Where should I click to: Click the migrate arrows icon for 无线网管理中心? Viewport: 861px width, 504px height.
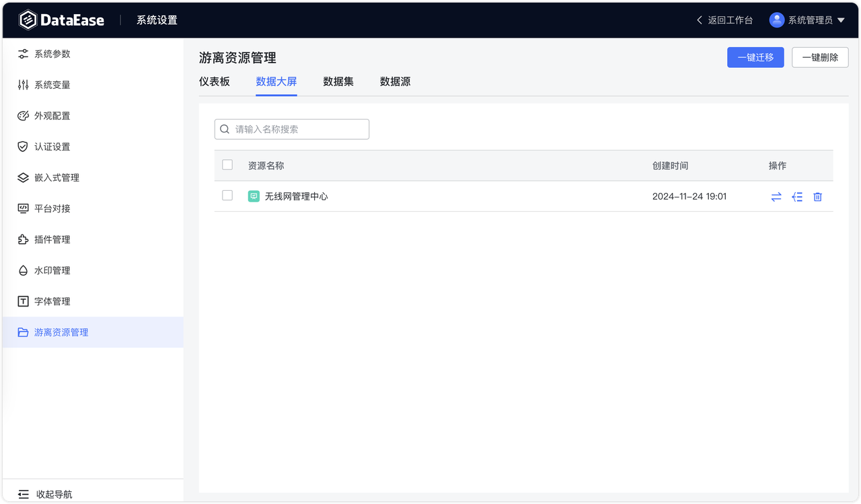click(776, 197)
